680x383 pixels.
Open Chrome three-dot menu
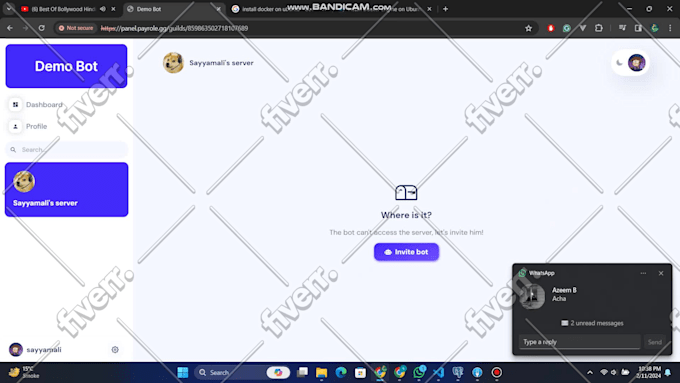click(670, 28)
